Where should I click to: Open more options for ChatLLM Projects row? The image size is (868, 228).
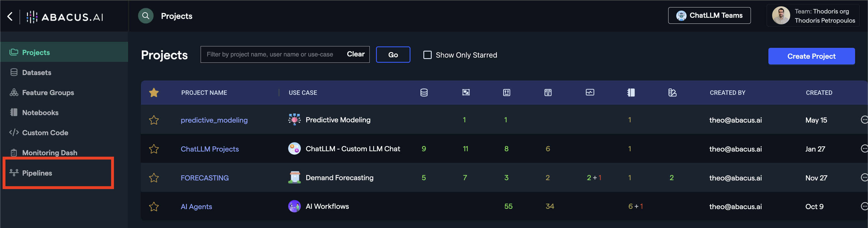point(864,149)
